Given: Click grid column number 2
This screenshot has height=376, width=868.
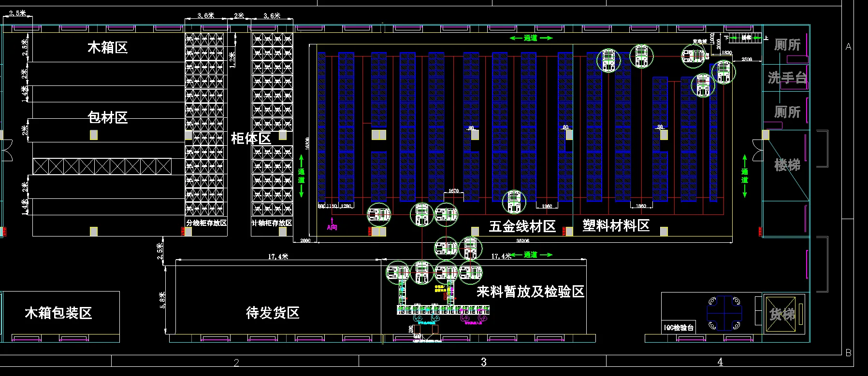Looking at the screenshot, I should point(236,363).
